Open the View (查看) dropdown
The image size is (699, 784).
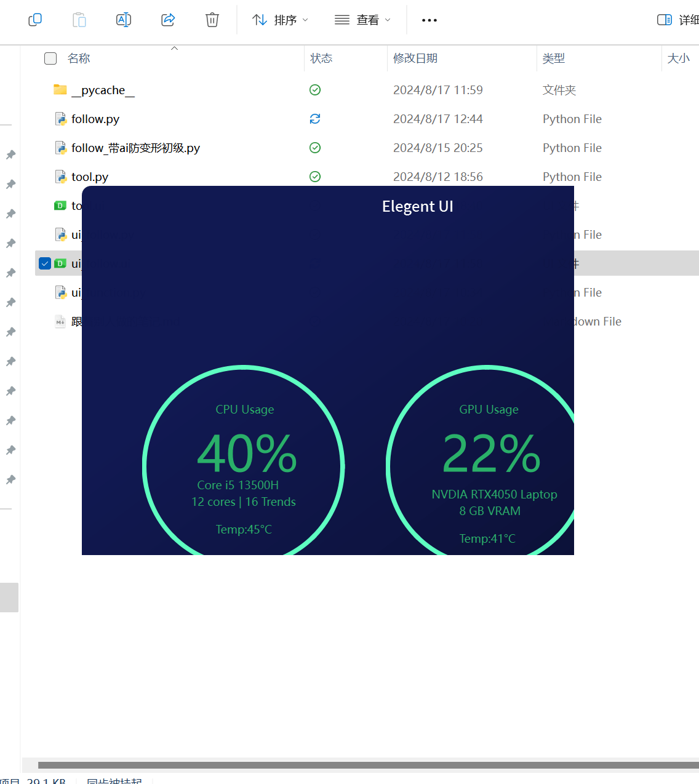click(362, 20)
